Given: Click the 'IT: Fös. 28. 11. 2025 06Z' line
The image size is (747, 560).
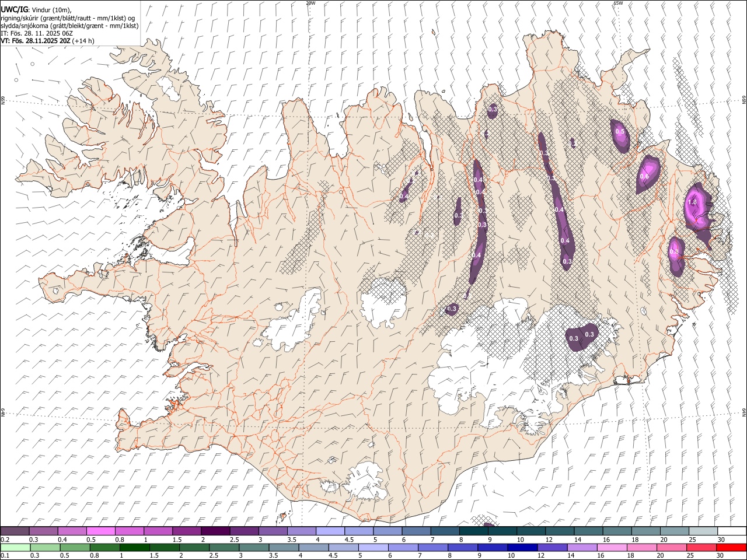Looking at the screenshot, I should 37,33.
